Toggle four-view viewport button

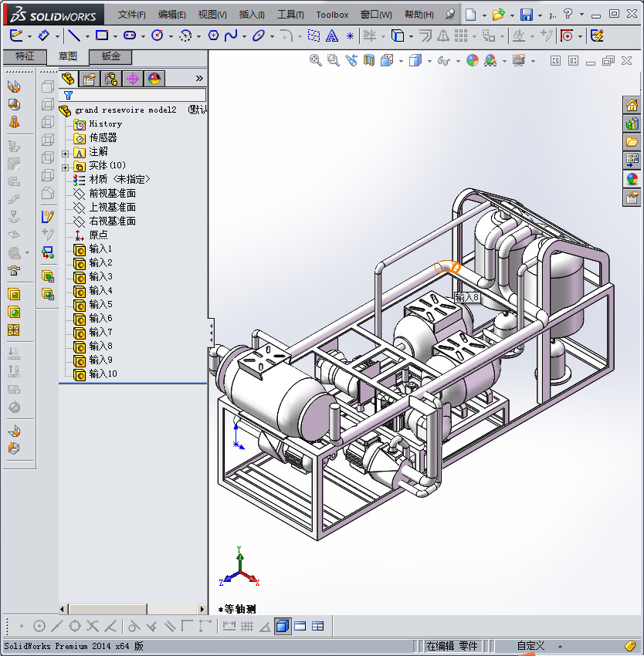[318, 627]
